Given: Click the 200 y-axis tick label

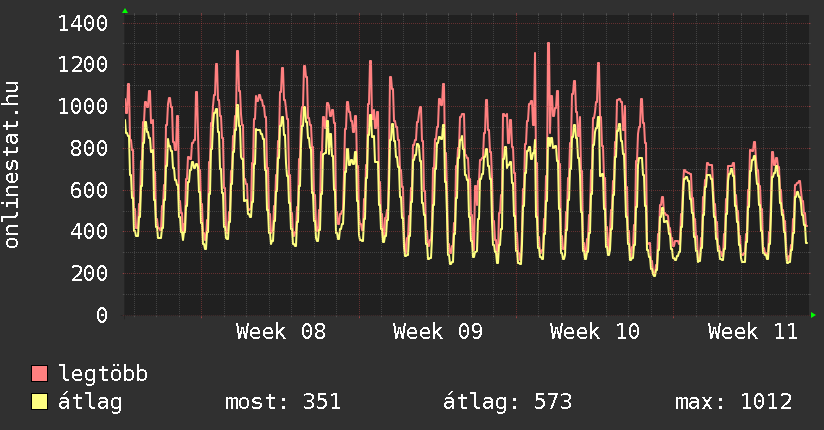Looking at the screenshot, I should (90, 274).
